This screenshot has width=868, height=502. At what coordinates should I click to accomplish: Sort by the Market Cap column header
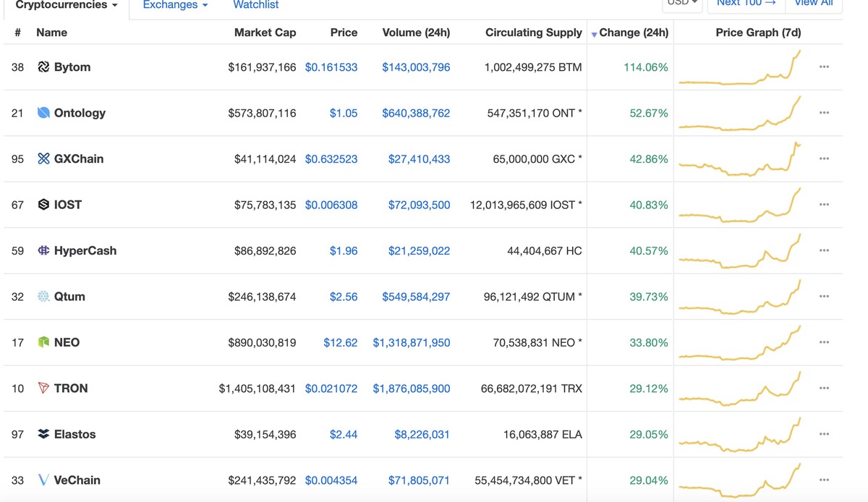click(265, 33)
